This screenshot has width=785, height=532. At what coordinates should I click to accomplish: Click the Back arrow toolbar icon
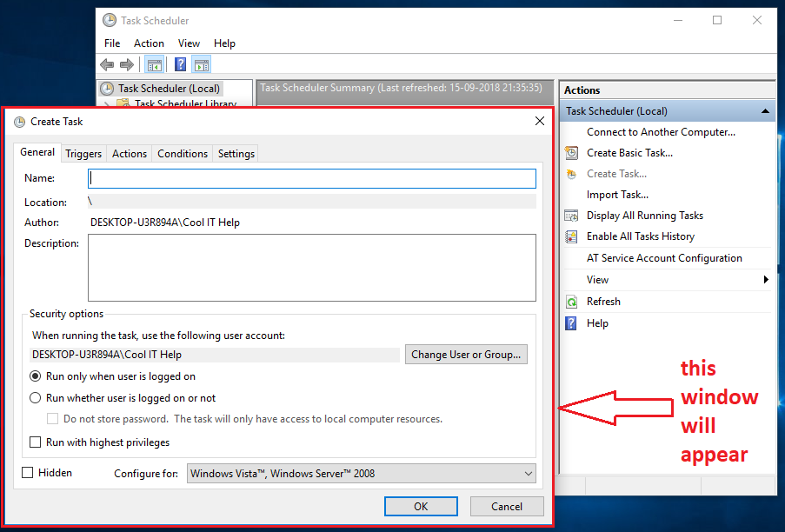[x=107, y=64]
